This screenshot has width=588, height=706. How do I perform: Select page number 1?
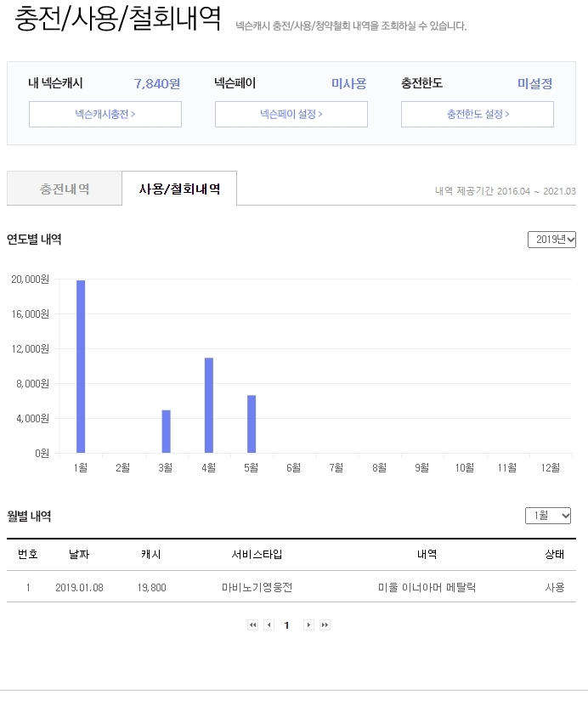286,625
